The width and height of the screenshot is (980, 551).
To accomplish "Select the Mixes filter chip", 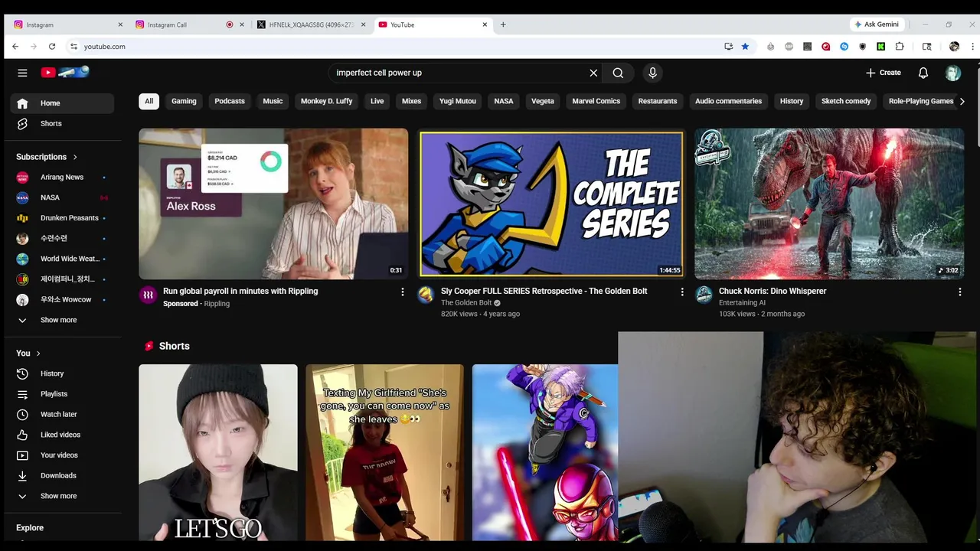I will (411, 101).
